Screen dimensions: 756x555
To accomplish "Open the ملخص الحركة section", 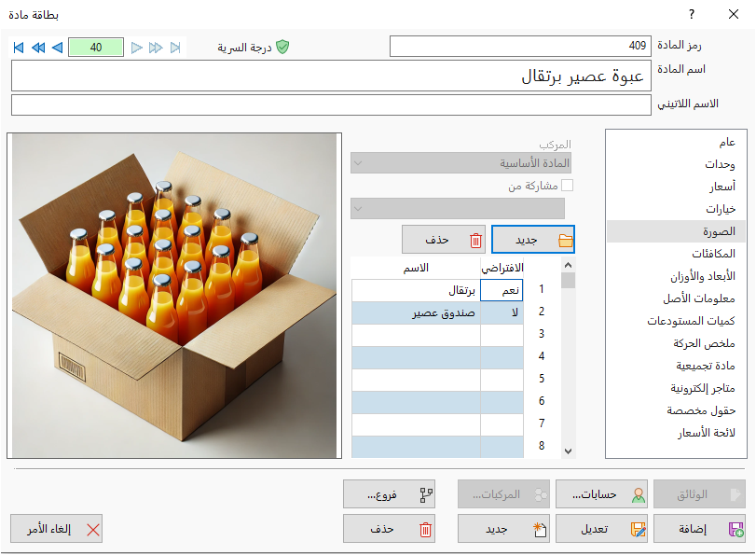I will [x=677, y=343].
